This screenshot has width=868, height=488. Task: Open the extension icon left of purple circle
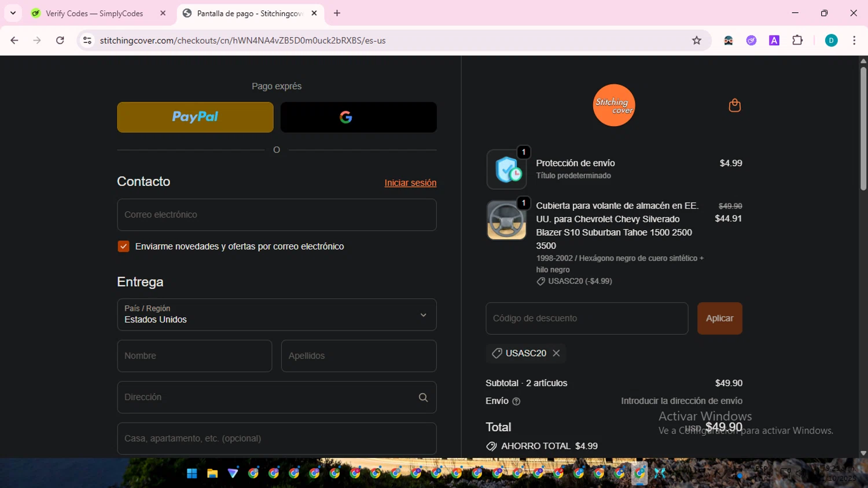[x=729, y=41]
